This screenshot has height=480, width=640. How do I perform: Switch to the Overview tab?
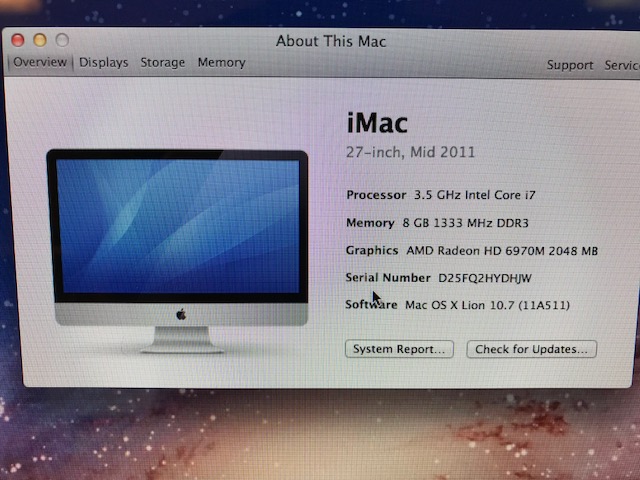(40, 62)
